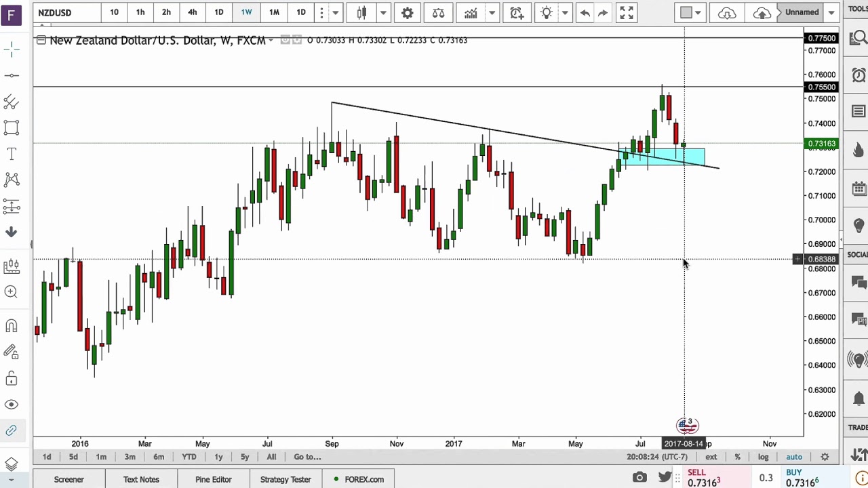
Task: Select the crosshair cursor tool
Action: tap(12, 49)
